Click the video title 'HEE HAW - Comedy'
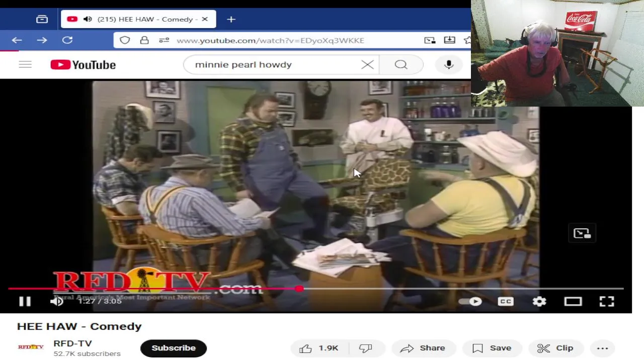The height and width of the screenshot is (362, 644). click(79, 326)
